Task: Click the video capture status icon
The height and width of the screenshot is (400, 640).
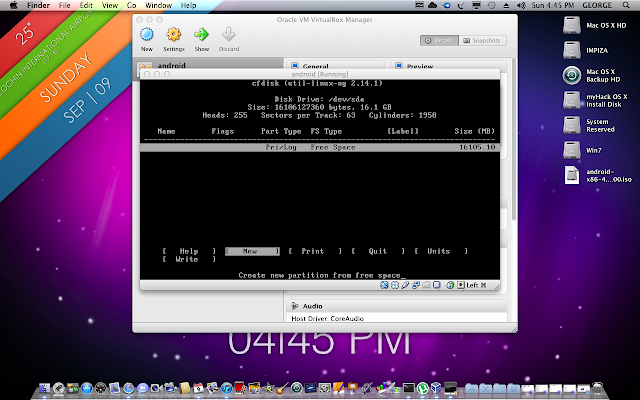Action: coord(436,285)
